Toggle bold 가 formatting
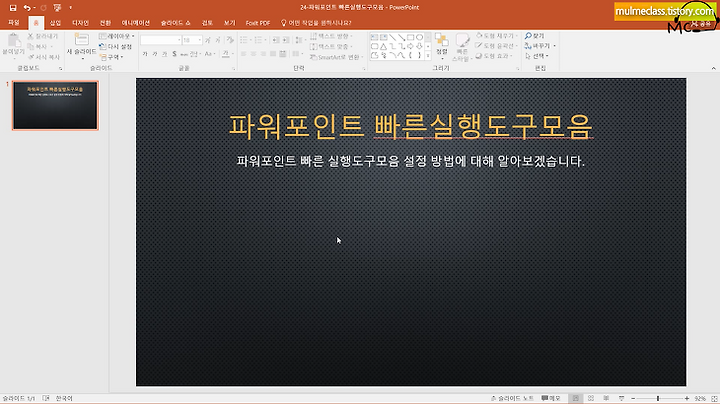 145,54
